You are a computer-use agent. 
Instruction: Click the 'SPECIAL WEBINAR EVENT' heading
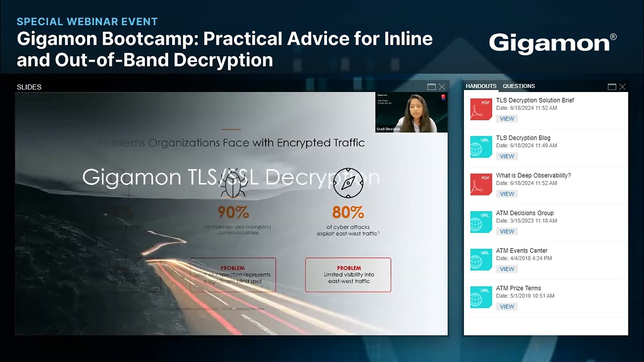point(88,22)
